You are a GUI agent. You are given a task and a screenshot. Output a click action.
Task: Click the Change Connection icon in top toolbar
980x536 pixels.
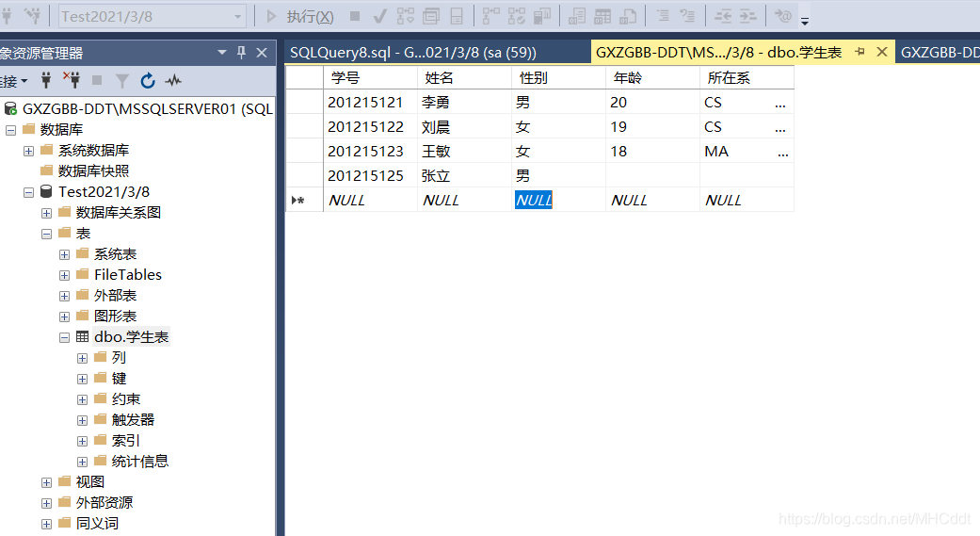tap(33, 16)
